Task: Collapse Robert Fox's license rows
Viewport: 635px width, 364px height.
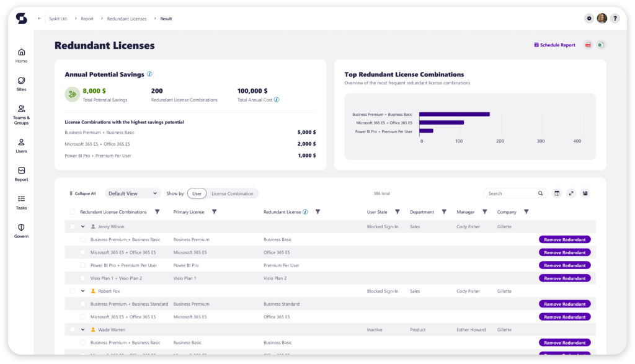Action: (82, 291)
